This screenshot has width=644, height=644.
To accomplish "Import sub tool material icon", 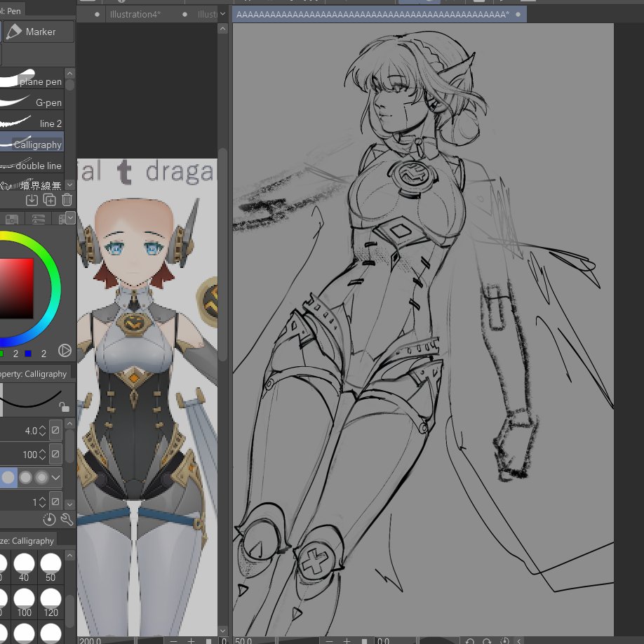I will [32, 200].
